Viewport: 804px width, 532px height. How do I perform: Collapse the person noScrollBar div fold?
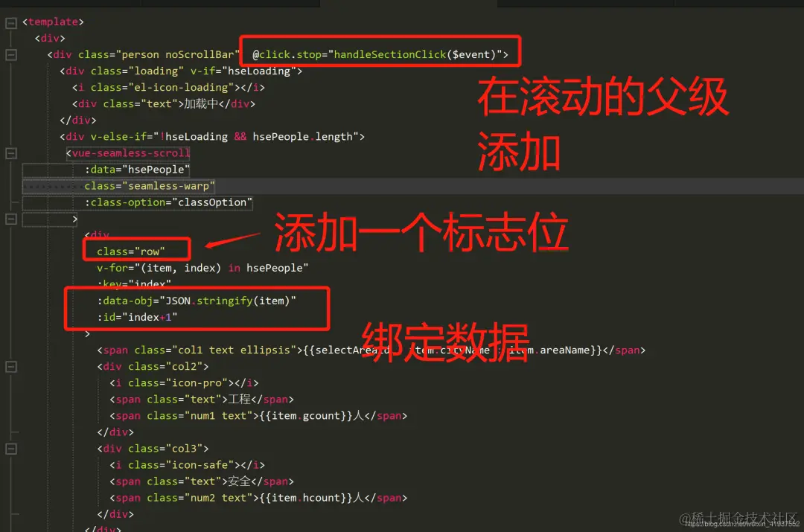pos(10,55)
